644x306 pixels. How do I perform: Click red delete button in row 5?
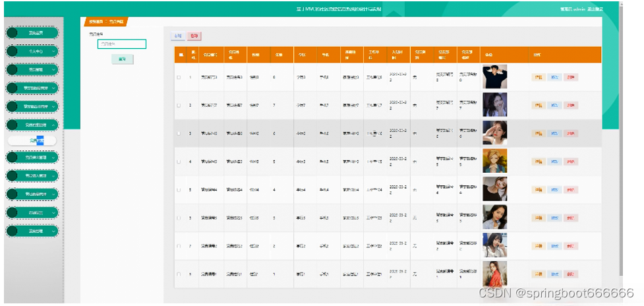(571, 190)
